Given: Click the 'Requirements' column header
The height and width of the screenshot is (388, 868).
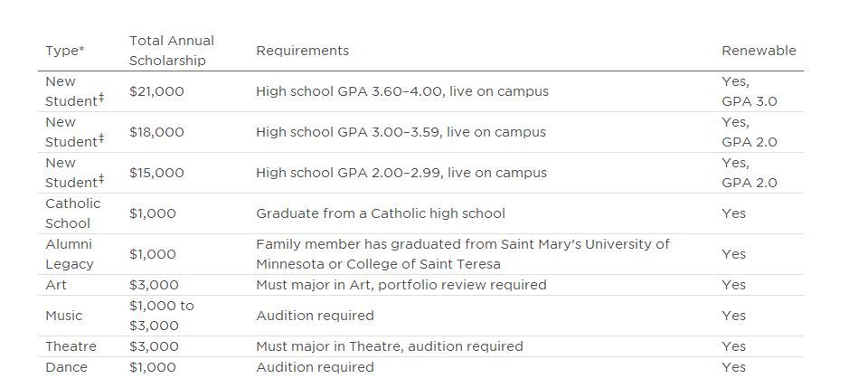Looking at the screenshot, I should pyautogui.click(x=302, y=51).
